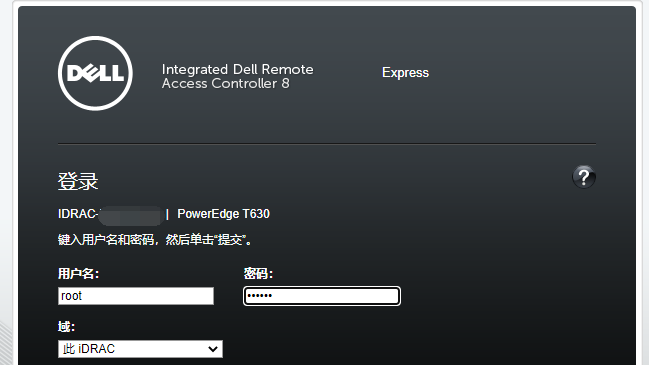
Task: Open the 此 iDRAC domain combo box
Action: [140, 349]
